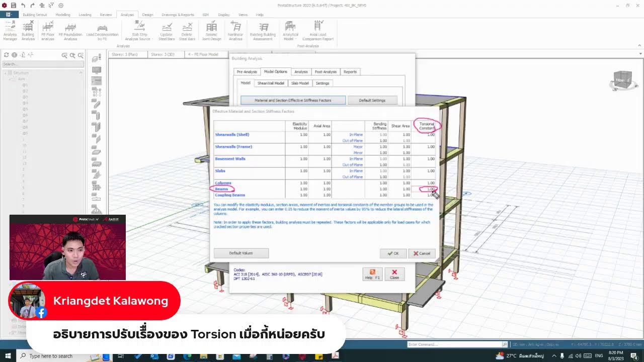
Task: Open settings gear in quick access toolbar
Action: point(61,5)
